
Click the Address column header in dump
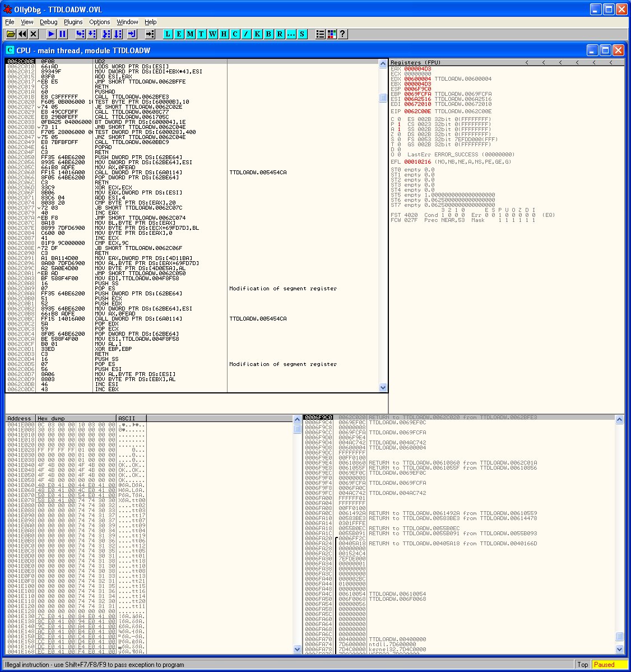click(21, 418)
